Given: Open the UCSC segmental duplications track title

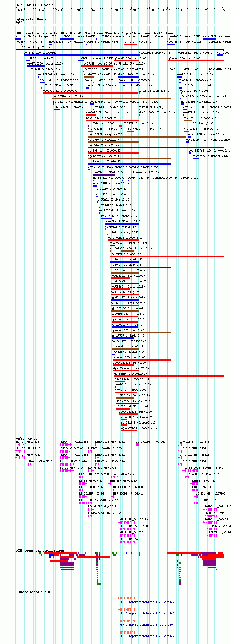Looking at the screenshot, I should [40, 550].
